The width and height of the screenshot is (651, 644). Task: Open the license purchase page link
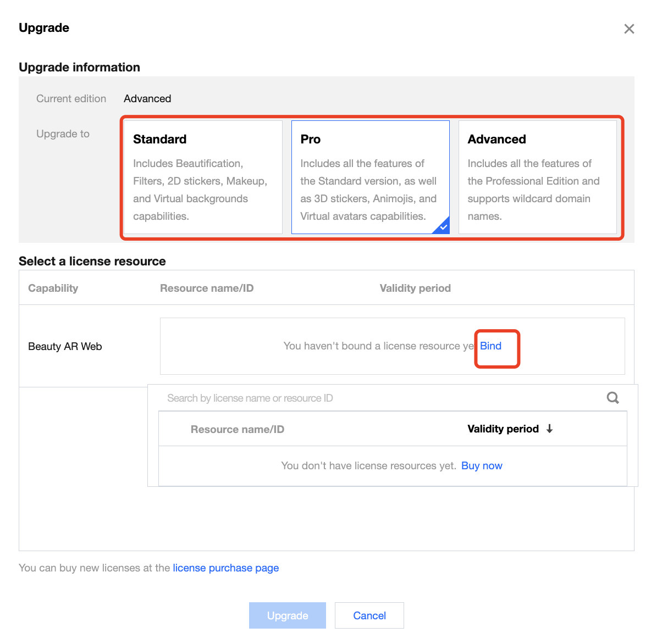(225, 568)
